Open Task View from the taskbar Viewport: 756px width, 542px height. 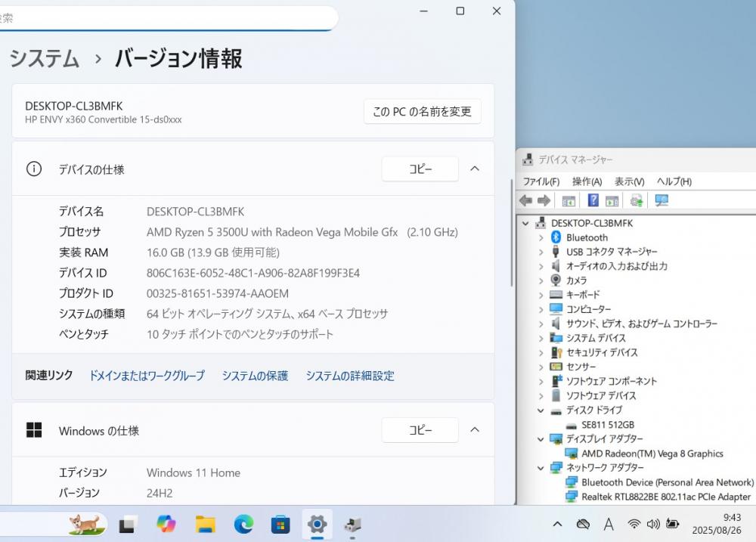click(128, 524)
